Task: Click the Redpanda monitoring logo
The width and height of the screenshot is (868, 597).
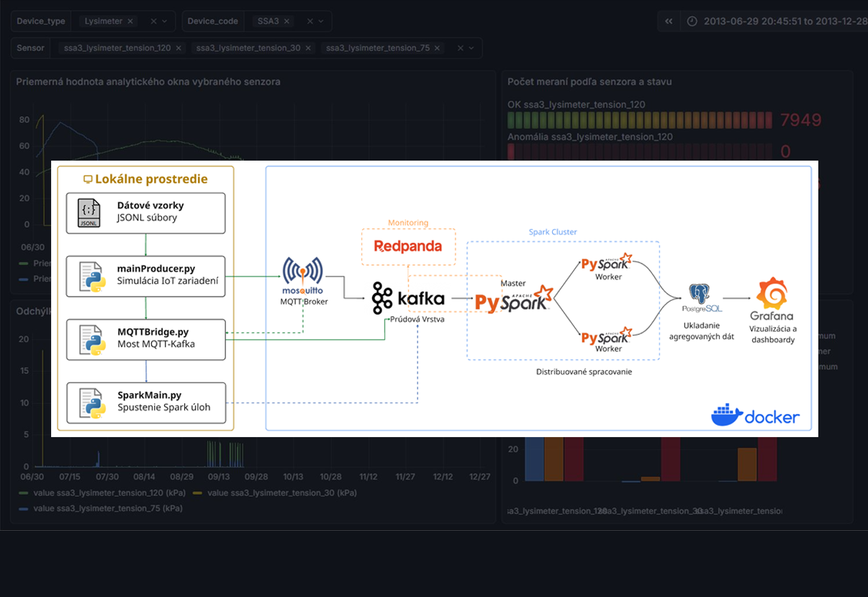Action: tap(408, 247)
